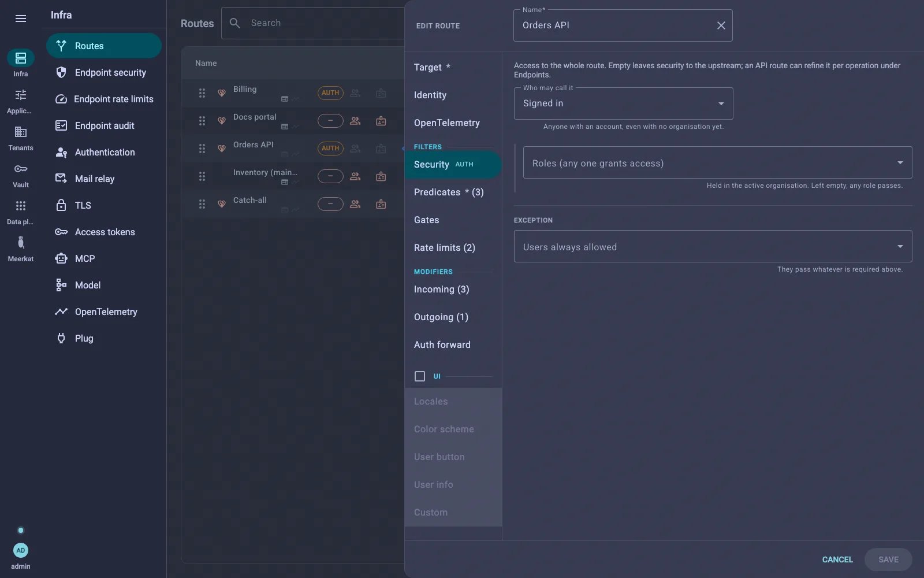Open the Predicates (3) tab
924x578 pixels.
click(x=453, y=192)
